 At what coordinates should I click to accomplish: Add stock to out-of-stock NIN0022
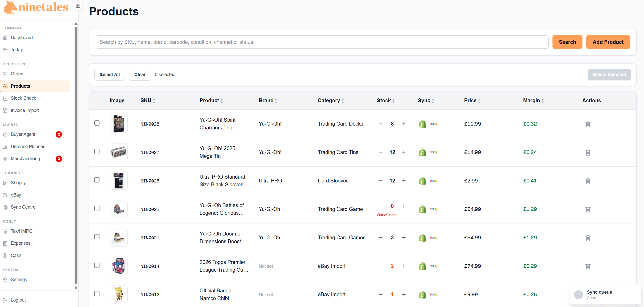[x=404, y=206]
